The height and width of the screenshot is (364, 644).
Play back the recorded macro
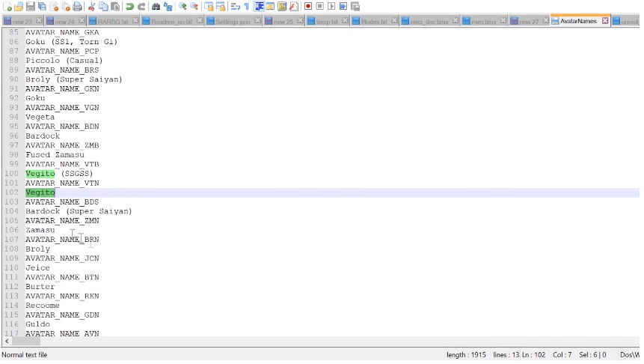point(331,6)
